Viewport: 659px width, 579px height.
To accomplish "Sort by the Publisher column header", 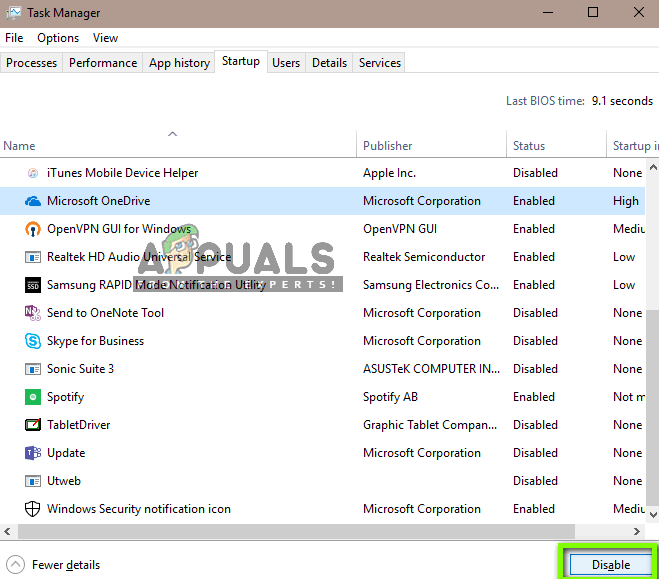I will tap(432, 145).
